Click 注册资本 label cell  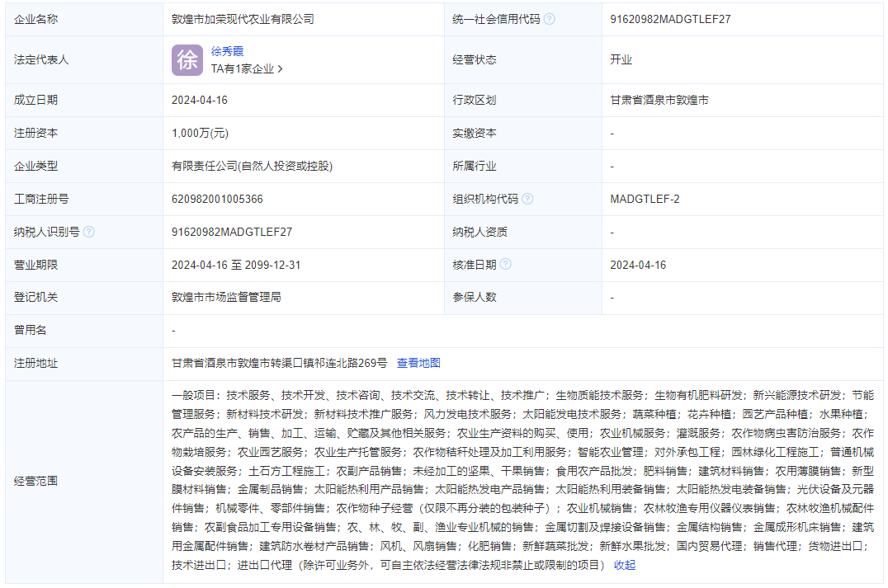click(x=84, y=133)
